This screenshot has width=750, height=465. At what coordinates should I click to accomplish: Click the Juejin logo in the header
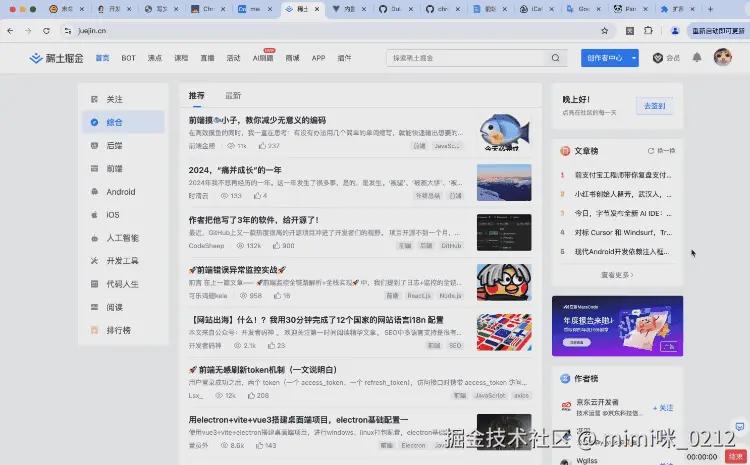(x=56, y=58)
